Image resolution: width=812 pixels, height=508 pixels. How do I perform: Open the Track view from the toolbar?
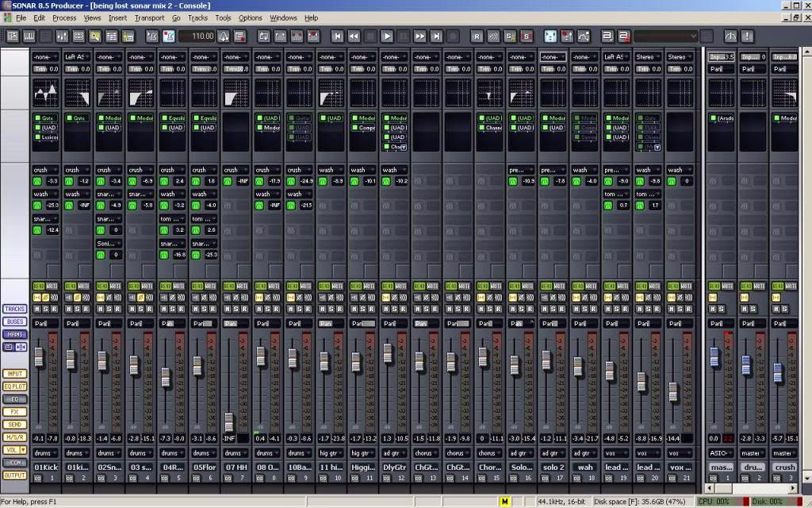pyautogui.click(x=13, y=36)
